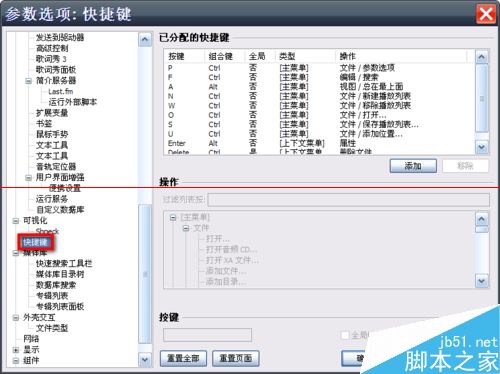Click the 添加 button
Screen dimensions: 500x374
coord(413,166)
